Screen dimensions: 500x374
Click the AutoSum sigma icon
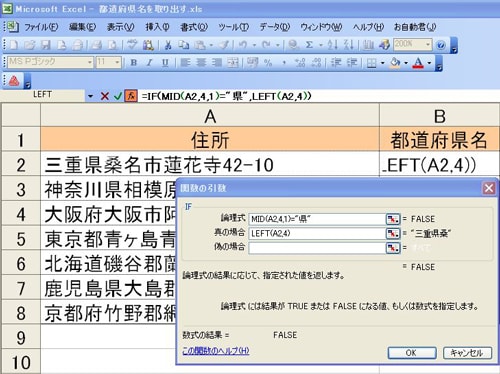tap(309, 45)
